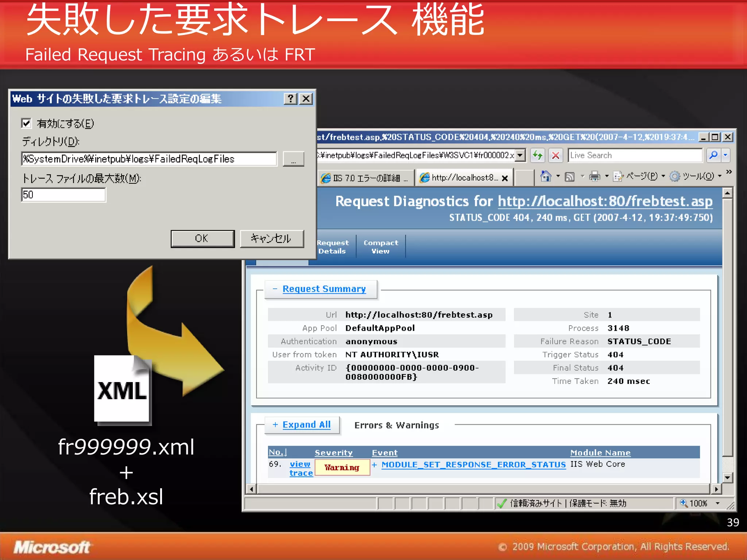Click the RSS feeds icon
Viewport: 747px width, 560px height.
(x=570, y=177)
